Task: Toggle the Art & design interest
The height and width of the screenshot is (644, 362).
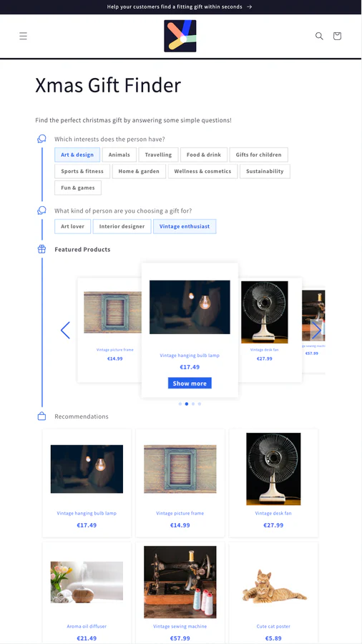Action: point(77,155)
